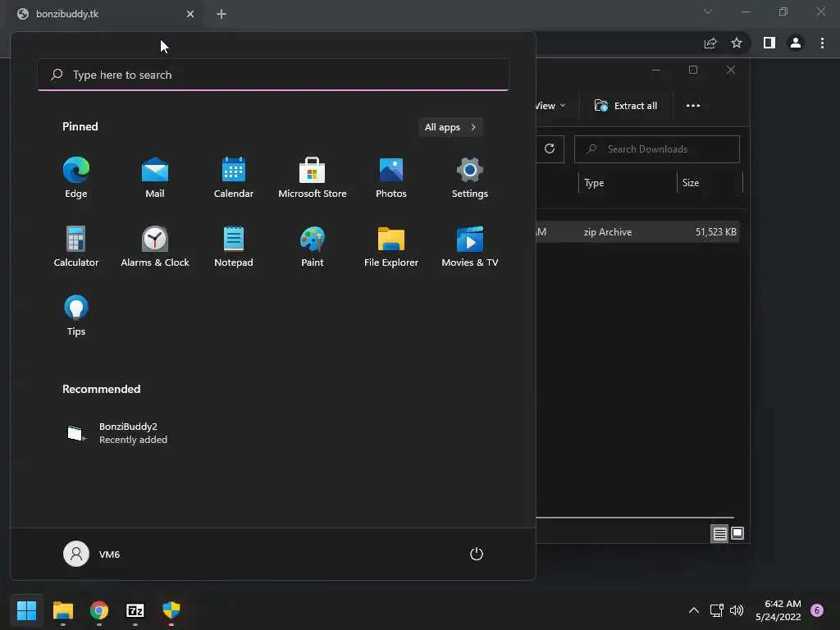This screenshot has width=840, height=630.
Task: Open Chrome tab search dropdown
Action: [708, 11]
